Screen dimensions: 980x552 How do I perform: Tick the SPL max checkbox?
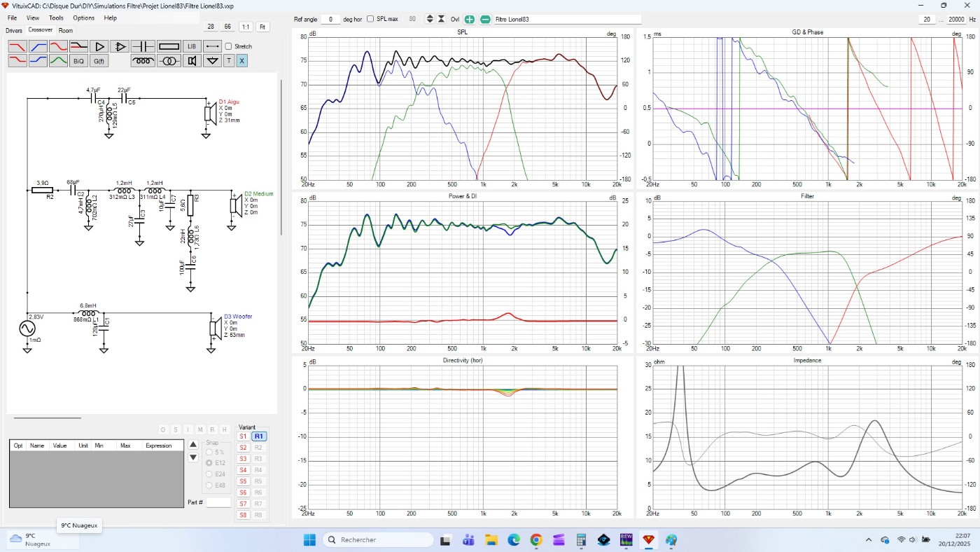[371, 19]
